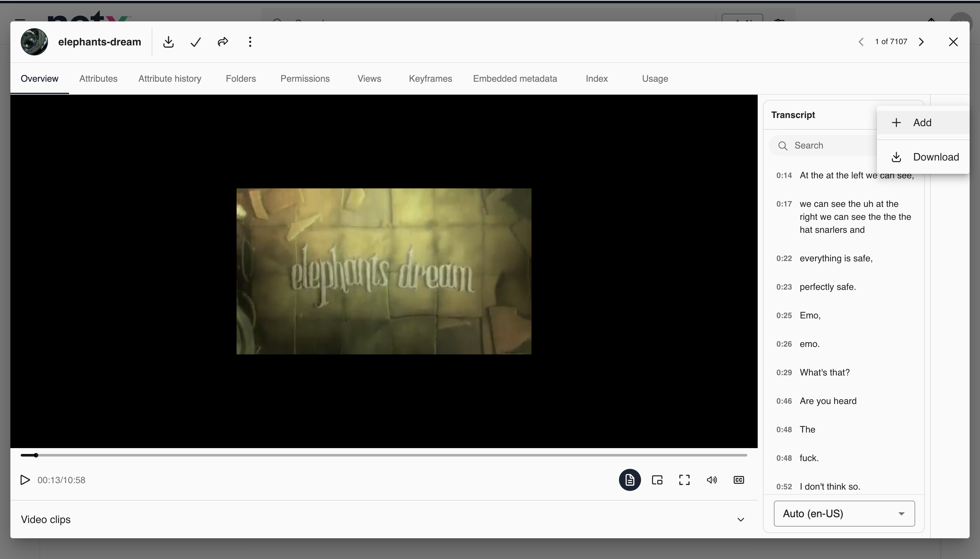Toggle the transcript panel button
Viewport: 980px width, 559px height.
click(630, 480)
